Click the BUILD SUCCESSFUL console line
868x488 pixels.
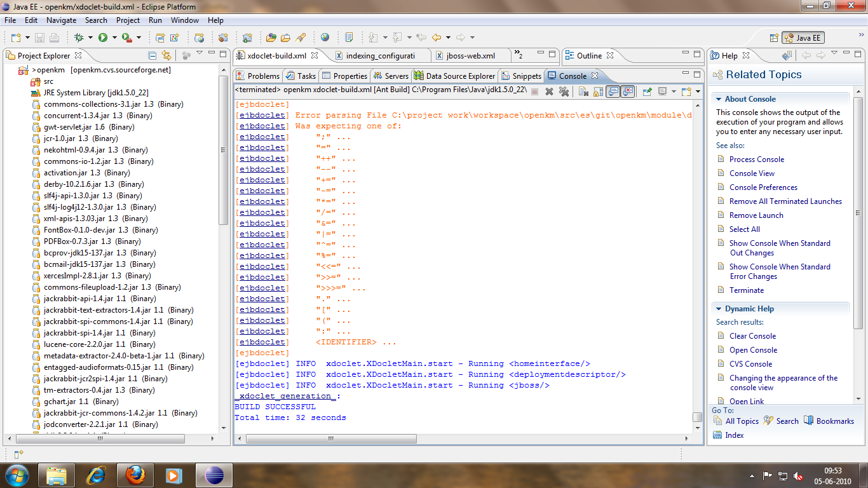pos(275,407)
